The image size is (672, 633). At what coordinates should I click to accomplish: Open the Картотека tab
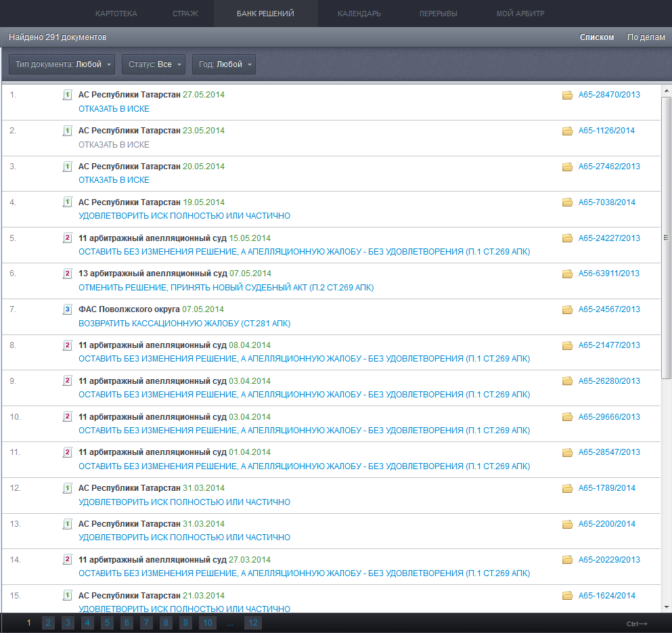tap(116, 14)
